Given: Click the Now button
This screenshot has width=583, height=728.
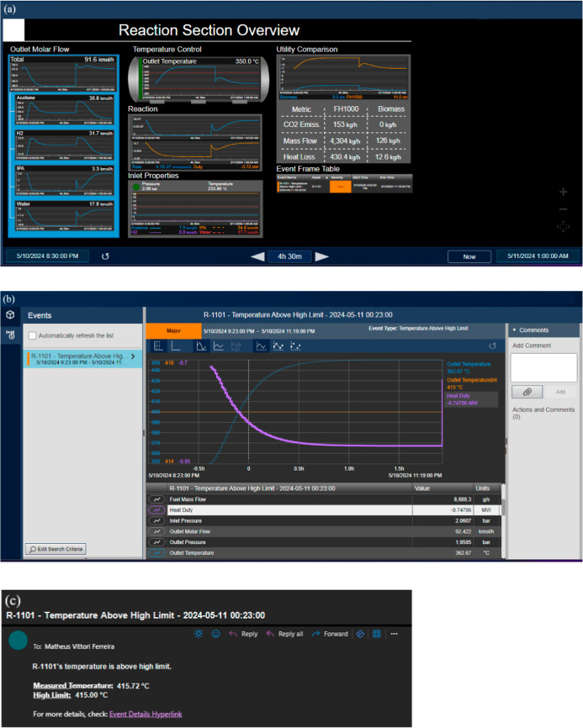Looking at the screenshot, I should tap(469, 256).
